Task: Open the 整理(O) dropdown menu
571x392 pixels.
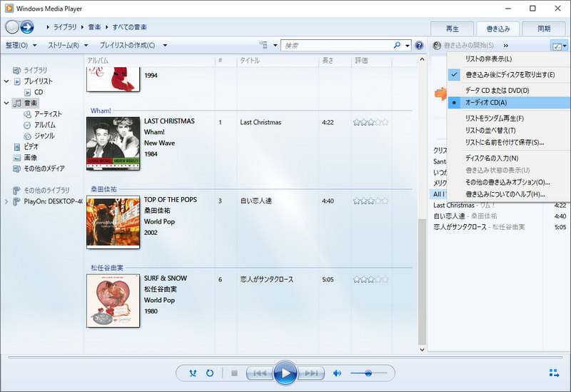Action: click(x=21, y=45)
